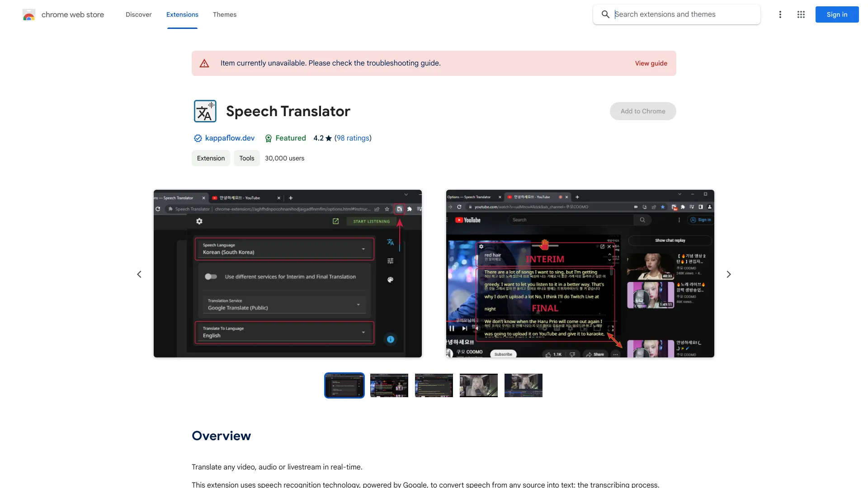
Task: Click the Chrome Web Store rainbow logo
Action: coord(28,14)
